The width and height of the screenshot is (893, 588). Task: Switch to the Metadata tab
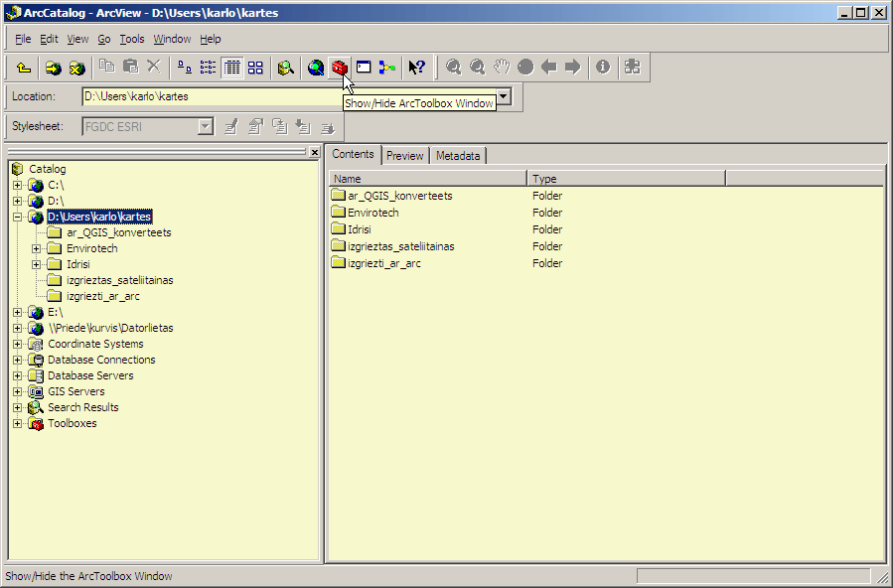coord(458,155)
